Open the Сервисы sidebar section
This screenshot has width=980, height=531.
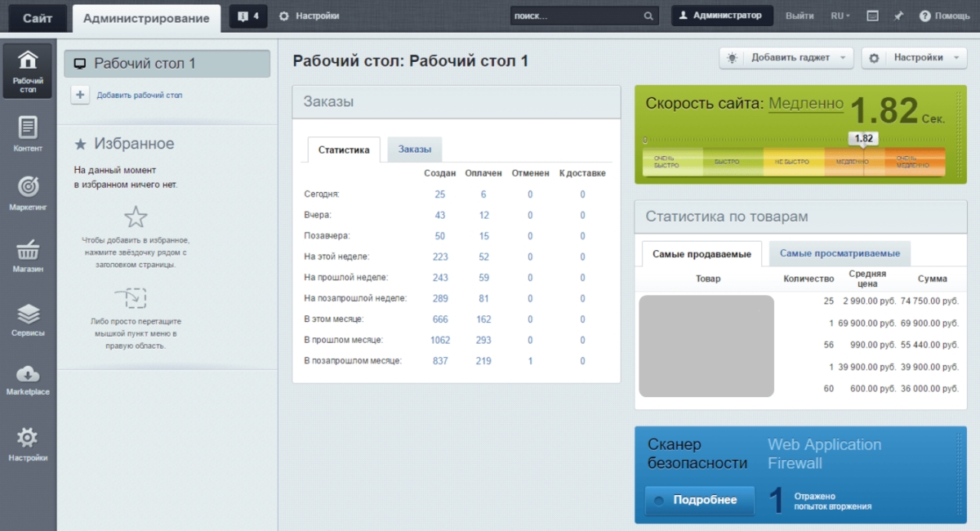click(x=28, y=320)
